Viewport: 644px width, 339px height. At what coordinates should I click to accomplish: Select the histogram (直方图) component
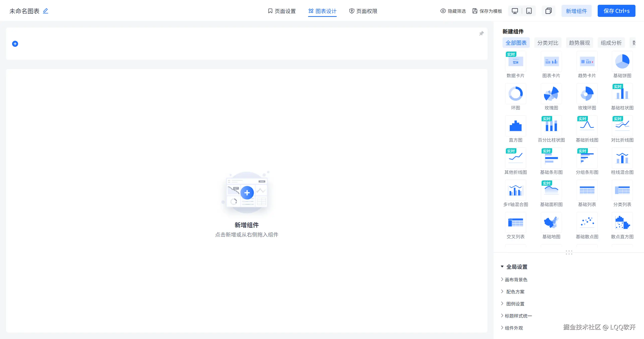pyautogui.click(x=515, y=126)
